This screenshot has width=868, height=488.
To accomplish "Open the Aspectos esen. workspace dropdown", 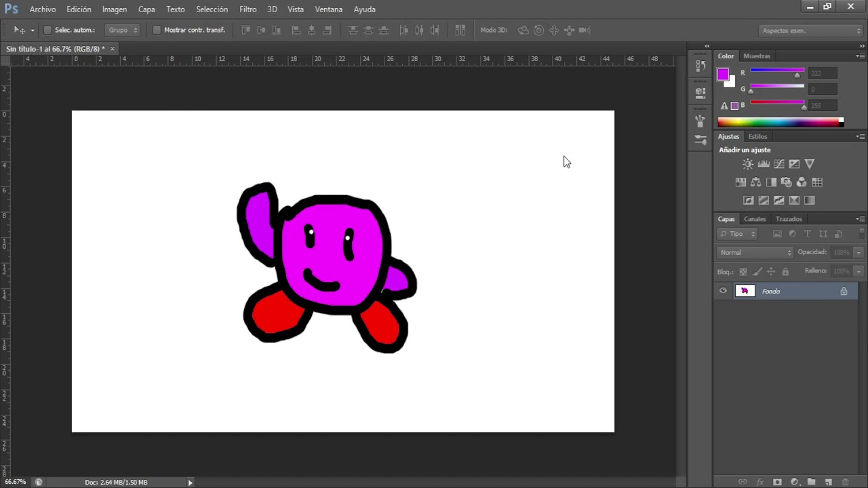I will (810, 30).
